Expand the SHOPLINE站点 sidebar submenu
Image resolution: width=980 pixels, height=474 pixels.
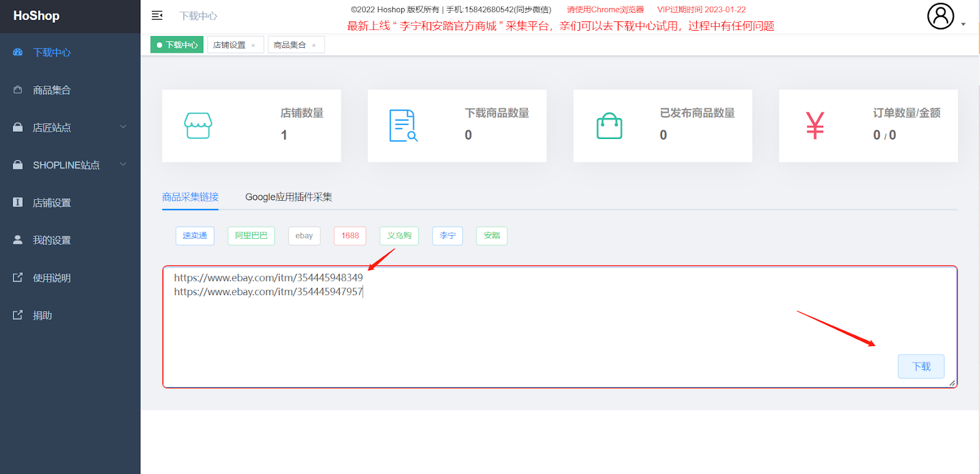(123, 165)
